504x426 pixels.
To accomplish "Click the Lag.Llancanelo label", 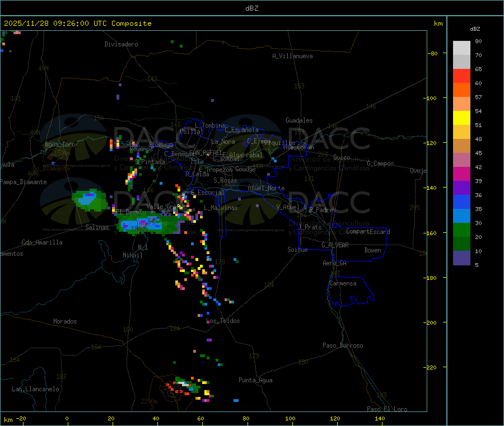I will [x=35, y=389].
